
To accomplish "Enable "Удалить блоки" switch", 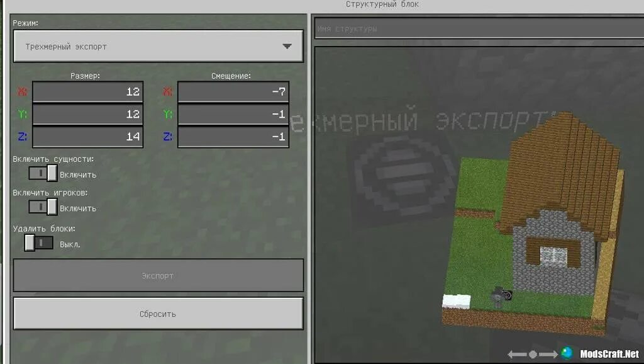I will tap(38, 242).
